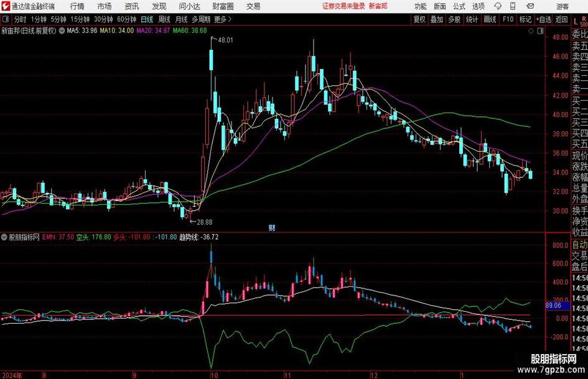Open the 交易 menu
The width and height of the screenshot is (588, 379).
[253, 6]
